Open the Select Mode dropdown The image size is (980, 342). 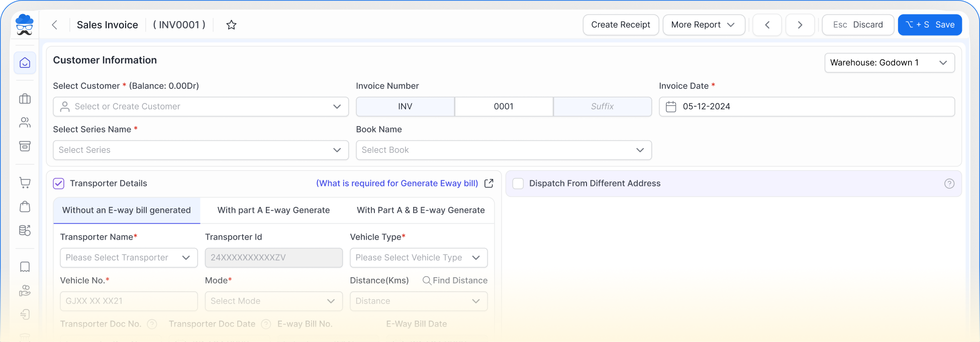[273, 301]
